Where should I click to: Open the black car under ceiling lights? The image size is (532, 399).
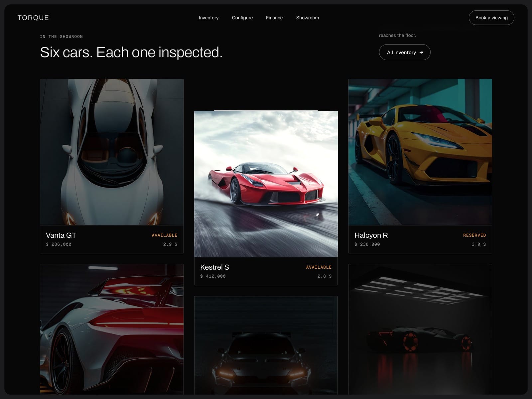(x=420, y=330)
